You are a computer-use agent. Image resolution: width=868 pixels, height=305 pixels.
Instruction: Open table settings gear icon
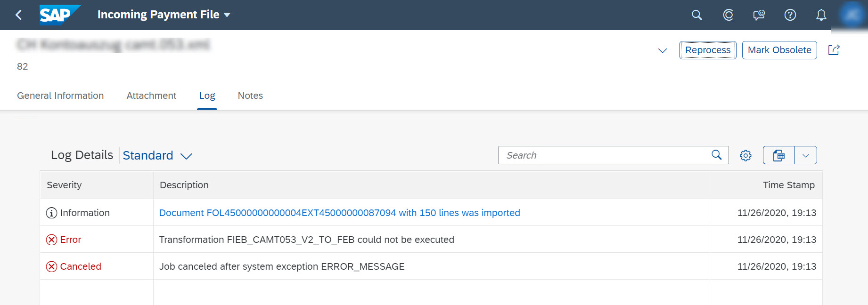pos(745,155)
